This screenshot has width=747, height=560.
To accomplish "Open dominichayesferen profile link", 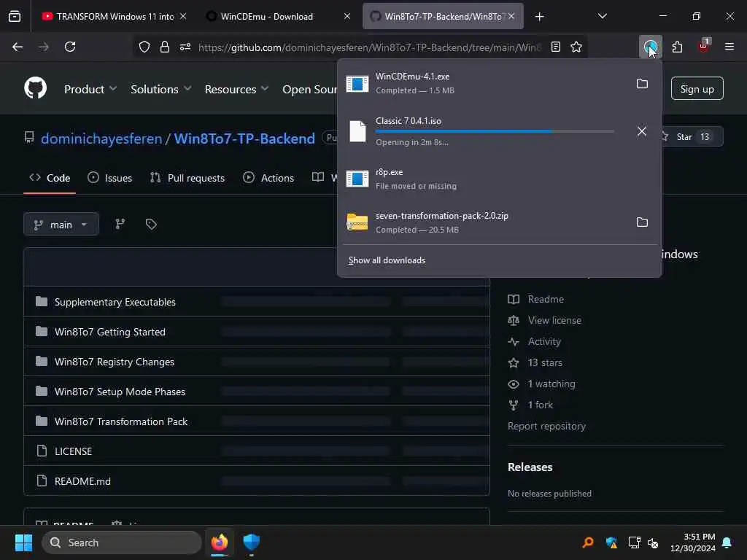I will pos(101,139).
